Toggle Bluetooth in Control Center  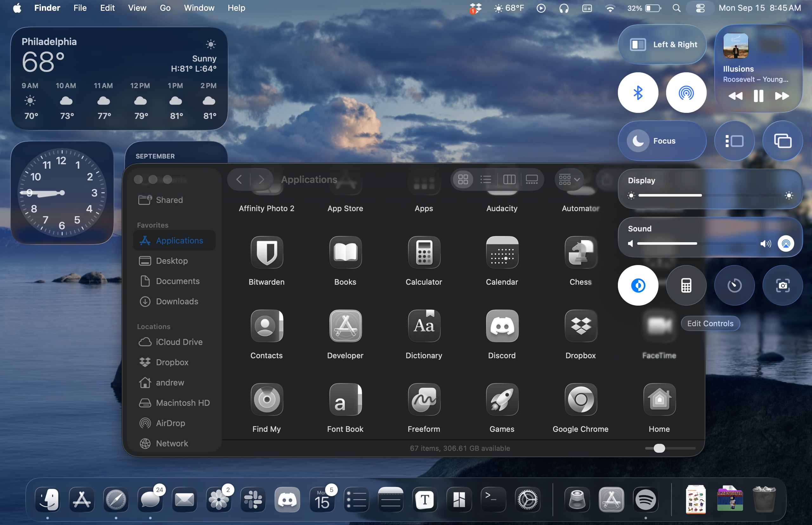click(638, 93)
